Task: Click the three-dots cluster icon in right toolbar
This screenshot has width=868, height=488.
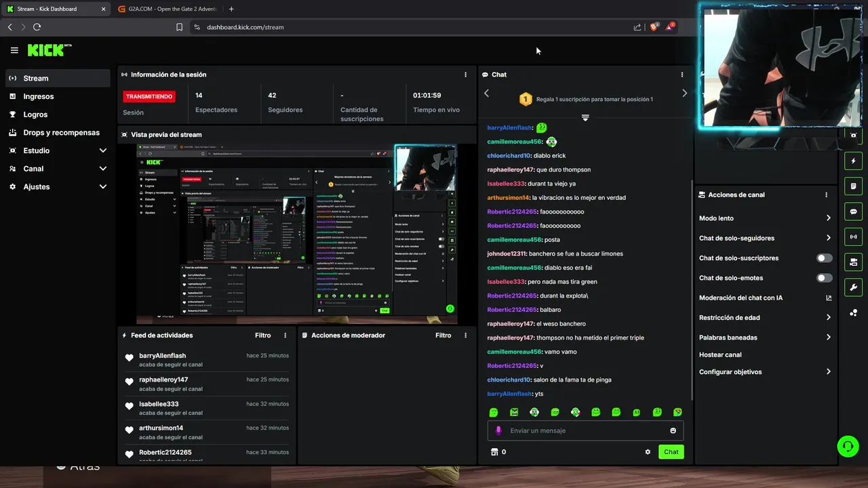Action: (853, 312)
